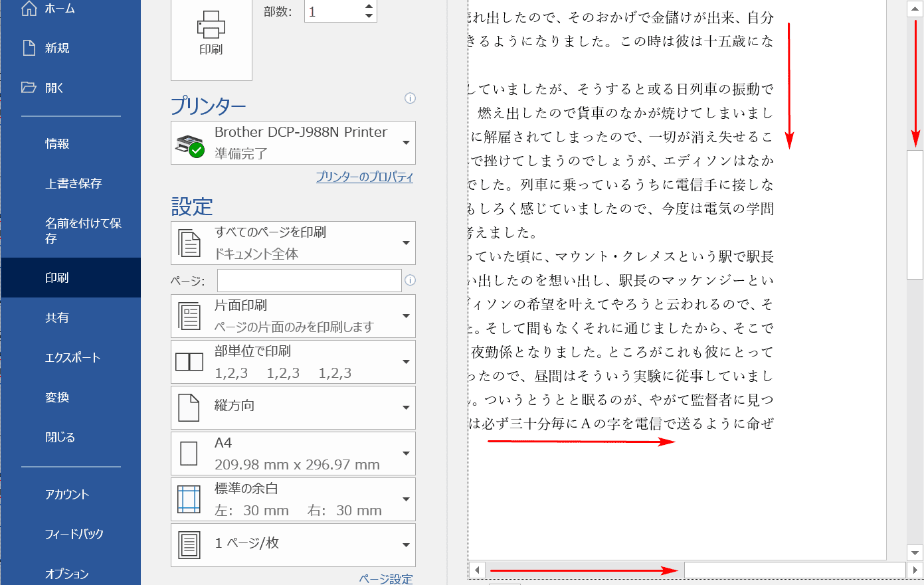Open オプション in the sidebar
Screen dimensions: 924x585
point(67,574)
